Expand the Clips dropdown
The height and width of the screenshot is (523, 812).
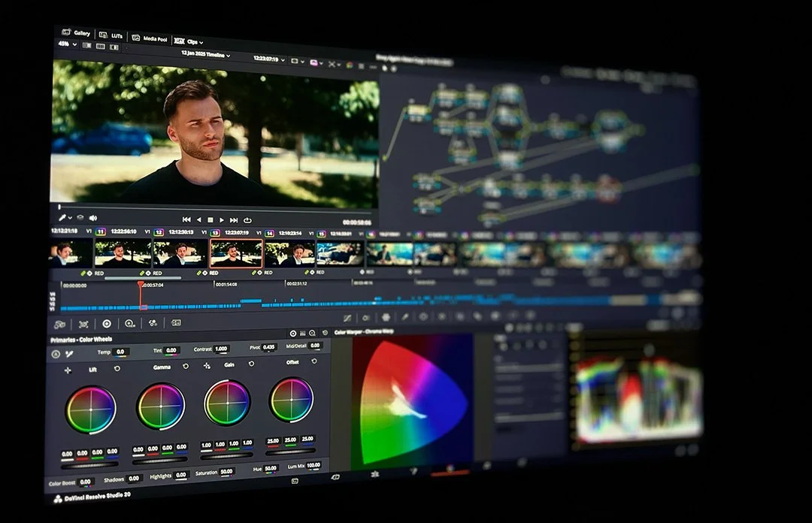tap(189, 41)
